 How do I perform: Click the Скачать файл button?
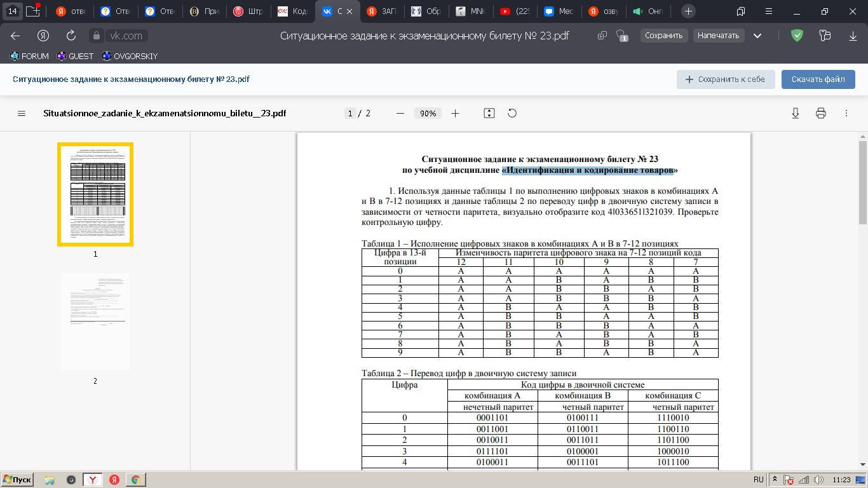818,79
